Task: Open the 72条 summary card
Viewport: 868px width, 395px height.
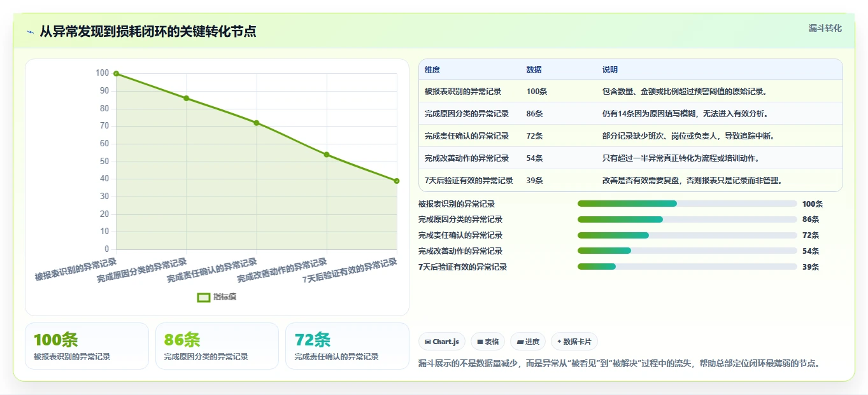Action: click(347, 346)
